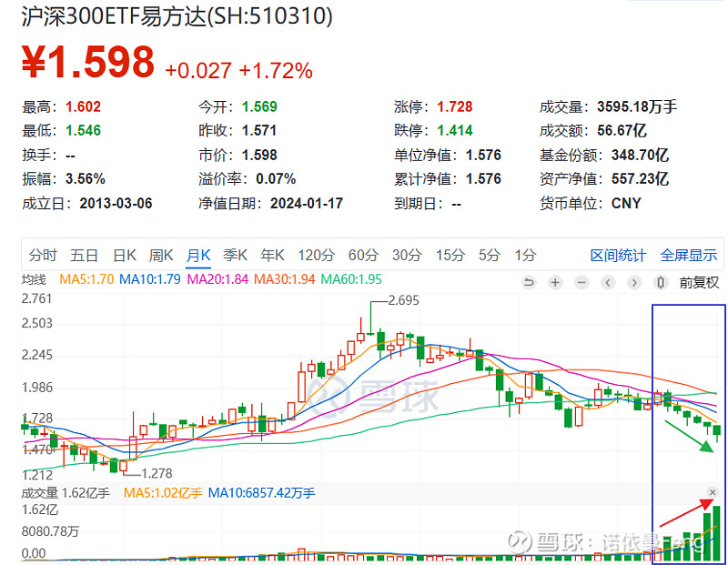Image resolution: width=728 pixels, height=565 pixels.
Task: Select the 1分 interval tab
Action: coord(525,255)
